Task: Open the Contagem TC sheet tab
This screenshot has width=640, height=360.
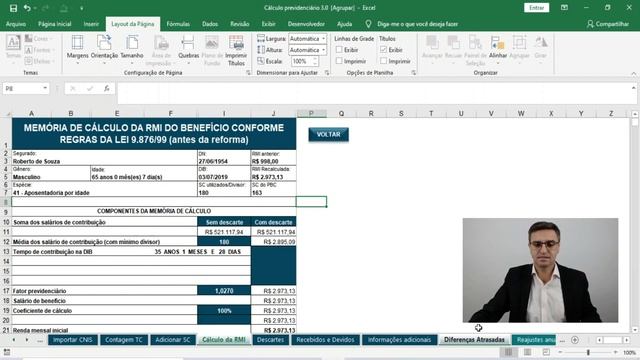Action: click(124, 340)
